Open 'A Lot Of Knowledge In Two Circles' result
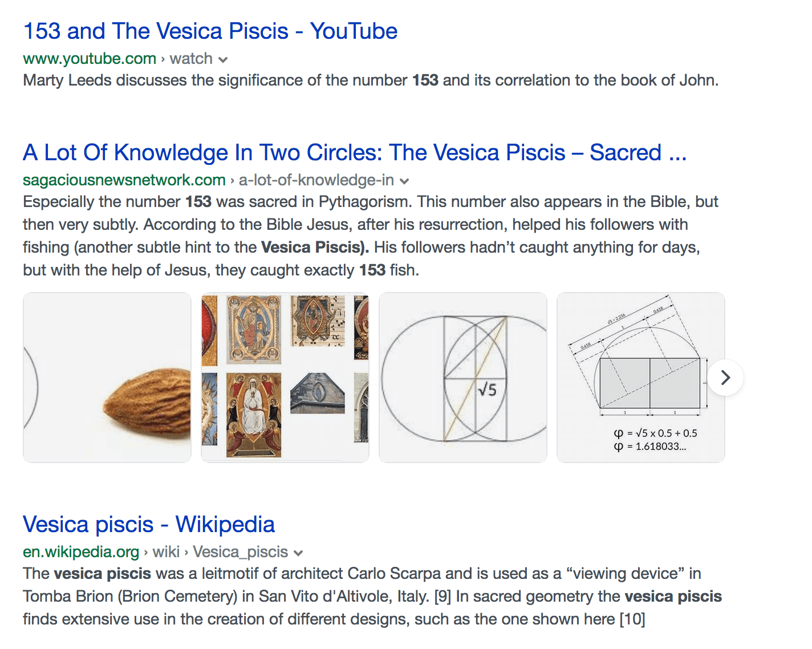Image resolution: width=812 pixels, height=649 pixels. point(354,153)
